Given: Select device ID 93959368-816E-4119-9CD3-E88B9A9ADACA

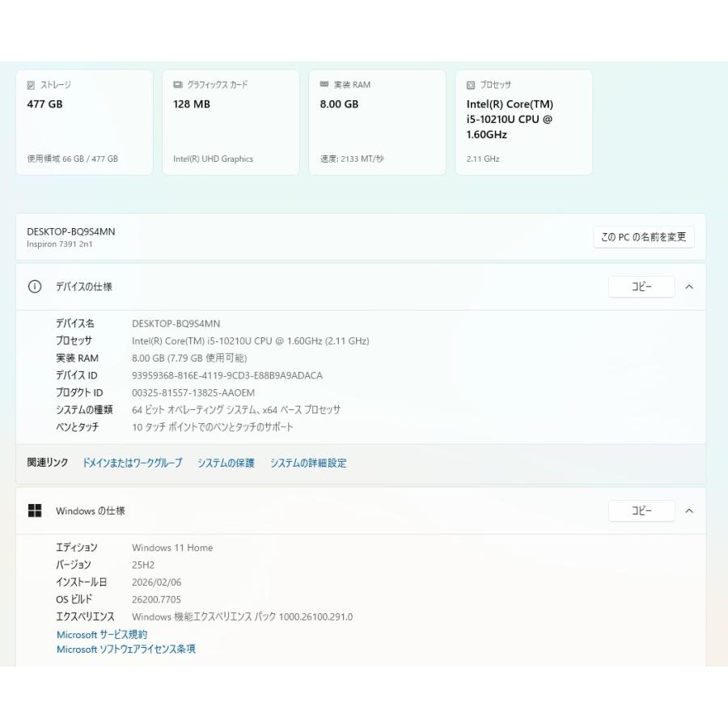Looking at the screenshot, I should click(227, 375).
